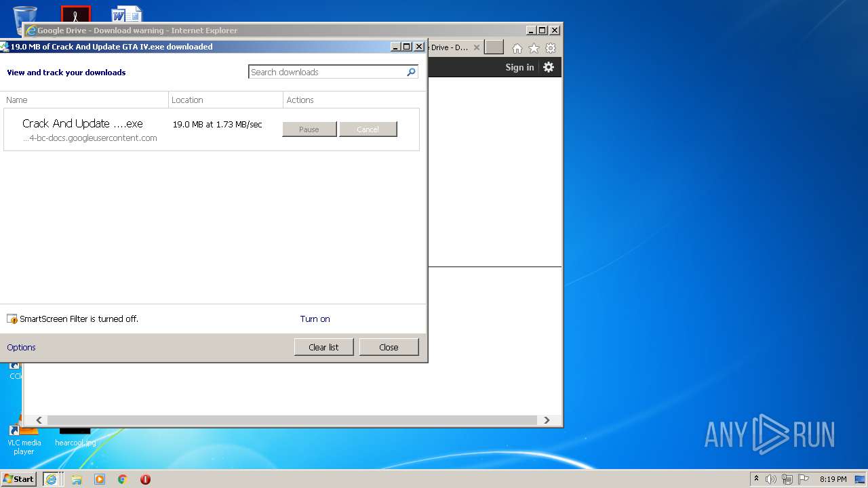This screenshot has width=868, height=488.
Task: Switch to the Drive browser tab
Action: (x=449, y=47)
